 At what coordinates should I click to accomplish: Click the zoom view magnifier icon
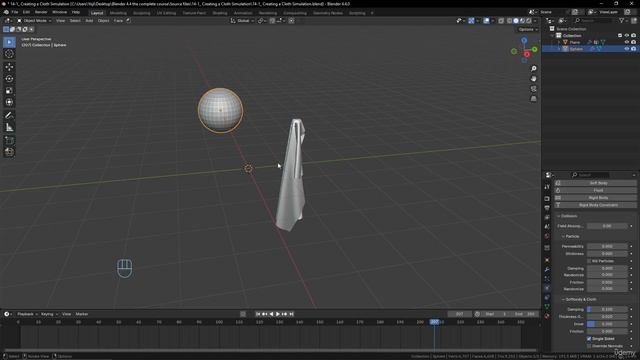pos(533,69)
